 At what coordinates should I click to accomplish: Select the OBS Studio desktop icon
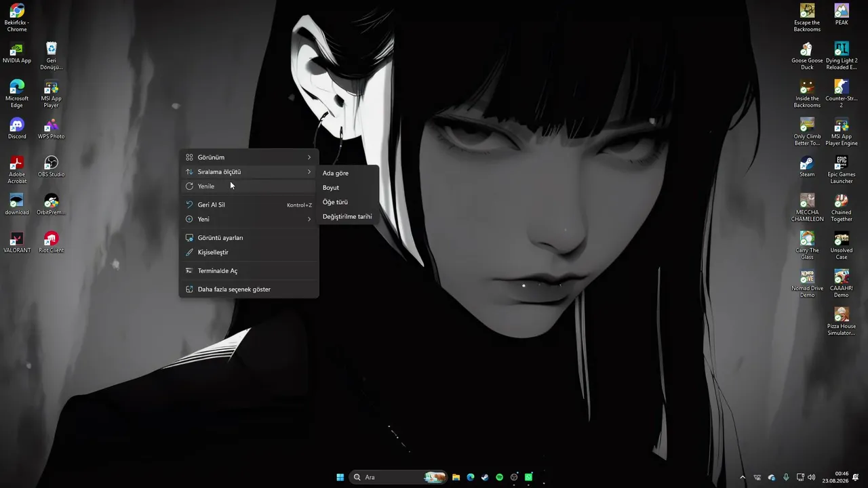(x=52, y=167)
